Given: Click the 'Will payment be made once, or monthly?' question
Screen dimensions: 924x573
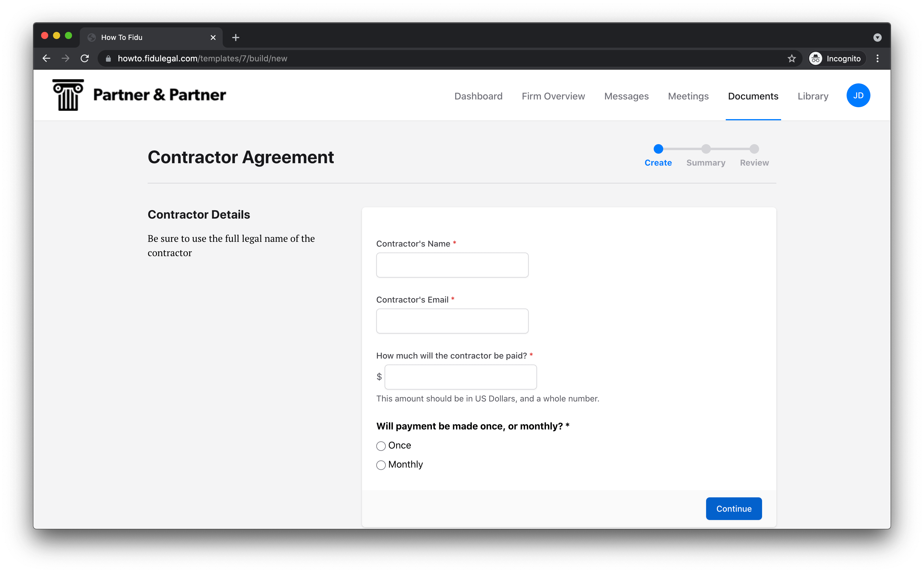Looking at the screenshot, I should (473, 426).
